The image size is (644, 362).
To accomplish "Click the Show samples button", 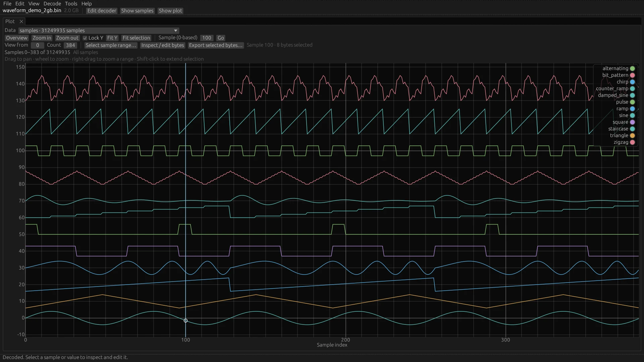I will (137, 11).
